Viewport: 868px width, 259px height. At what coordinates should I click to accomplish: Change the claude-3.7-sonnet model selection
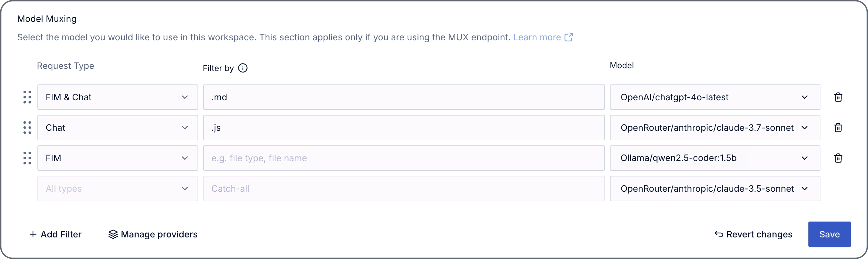point(715,128)
